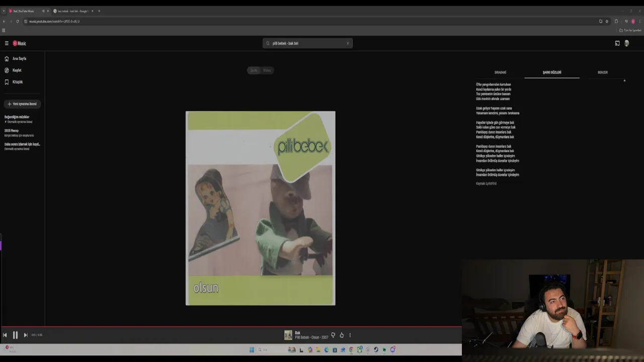The image size is (644, 362).
Task: Switch to Şarkı mode in song/video toggle
Action: [254, 70]
